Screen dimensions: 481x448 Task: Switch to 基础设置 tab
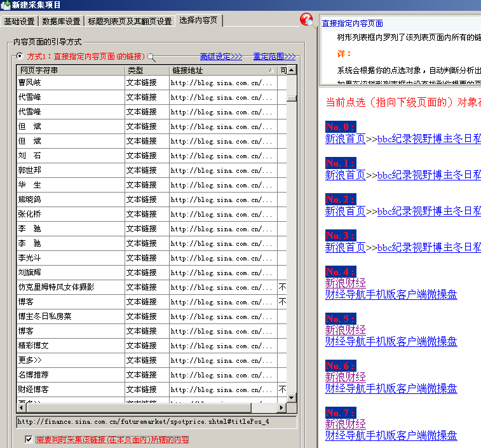19,21
